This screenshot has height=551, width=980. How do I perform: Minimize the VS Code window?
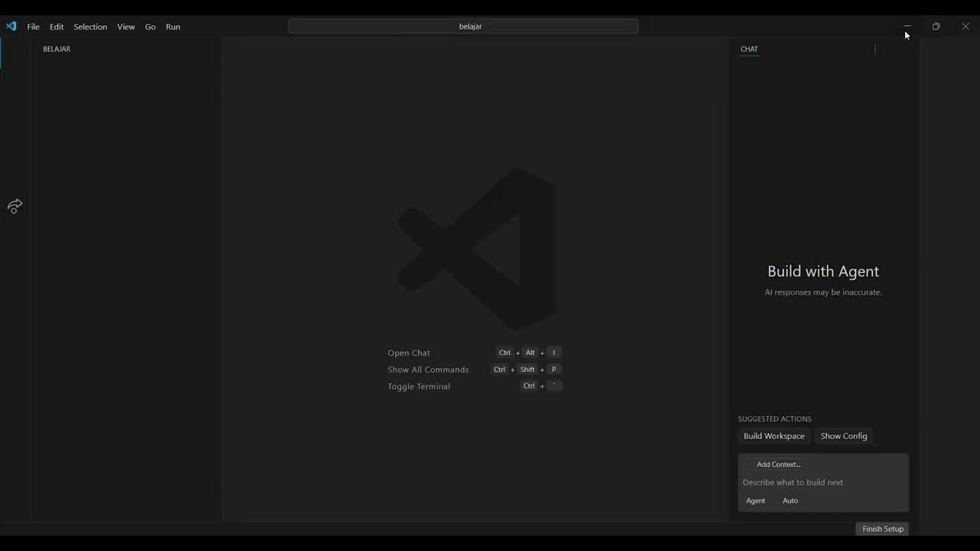point(907,27)
